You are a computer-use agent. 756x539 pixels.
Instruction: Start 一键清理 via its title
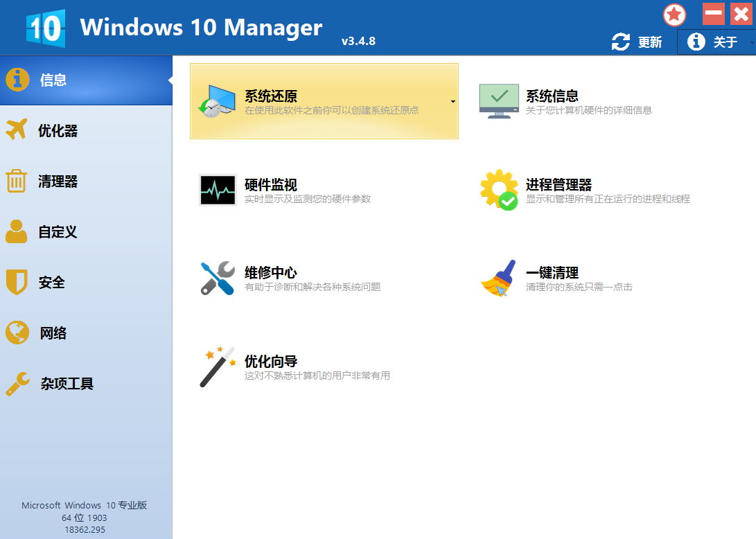(552, 273)
